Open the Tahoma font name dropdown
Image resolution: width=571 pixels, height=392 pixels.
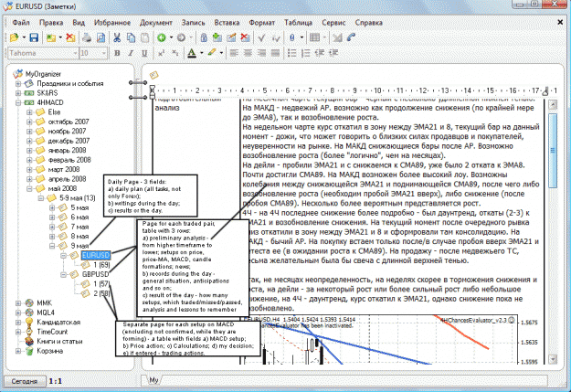point(75,53)
